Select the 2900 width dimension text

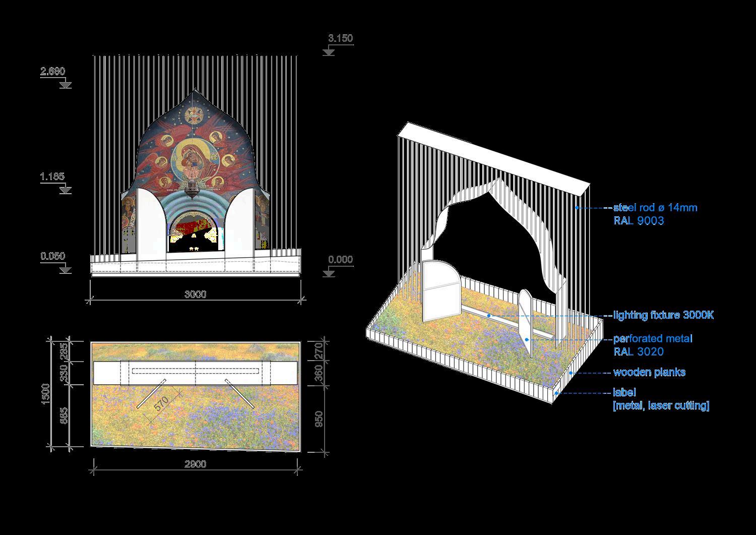coord(195,464)
